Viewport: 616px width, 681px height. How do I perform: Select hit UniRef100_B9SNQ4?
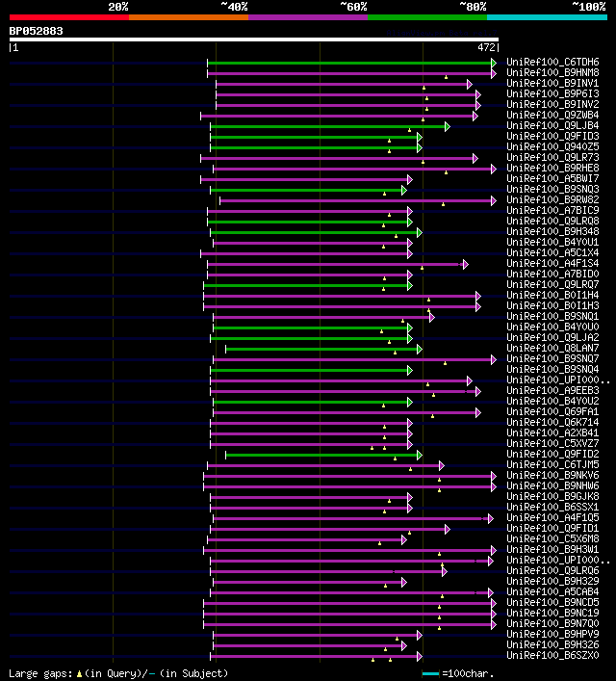point(552,369)
